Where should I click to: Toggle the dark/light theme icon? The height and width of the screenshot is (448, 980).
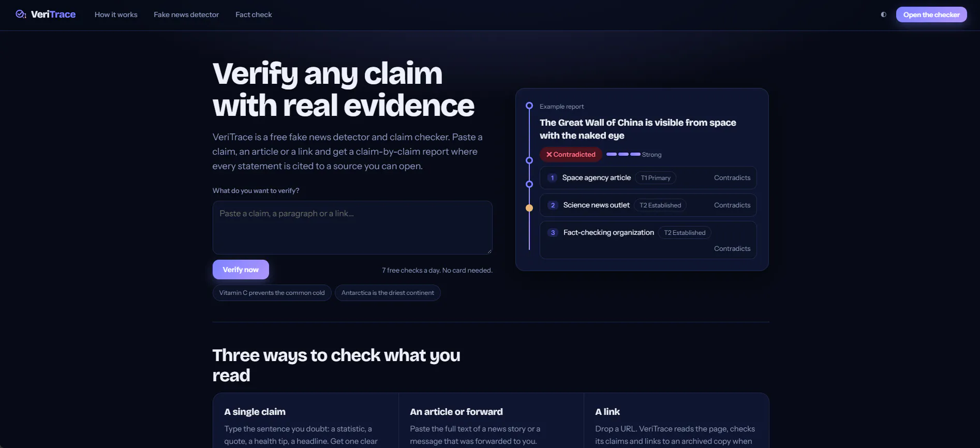tap(884, 14)
